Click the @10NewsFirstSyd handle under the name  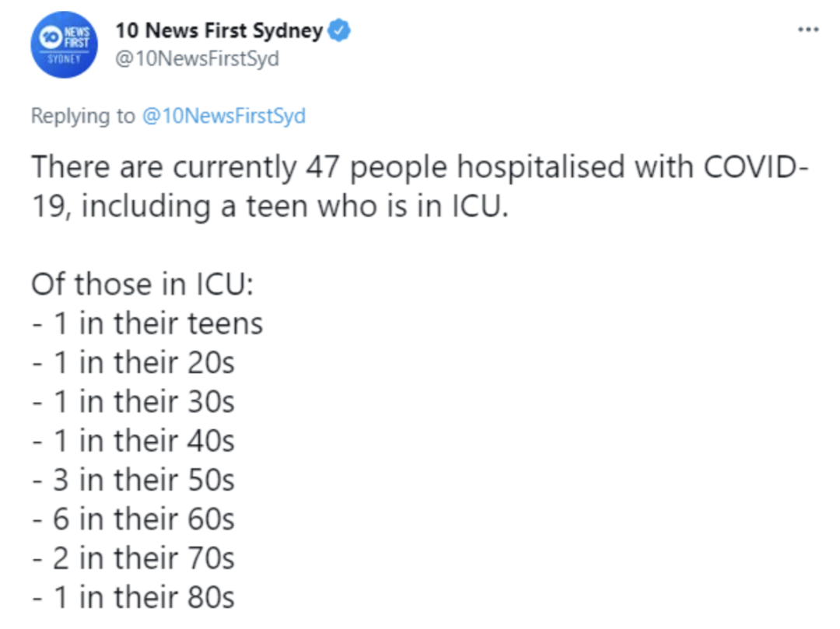(x=197, y=58)
